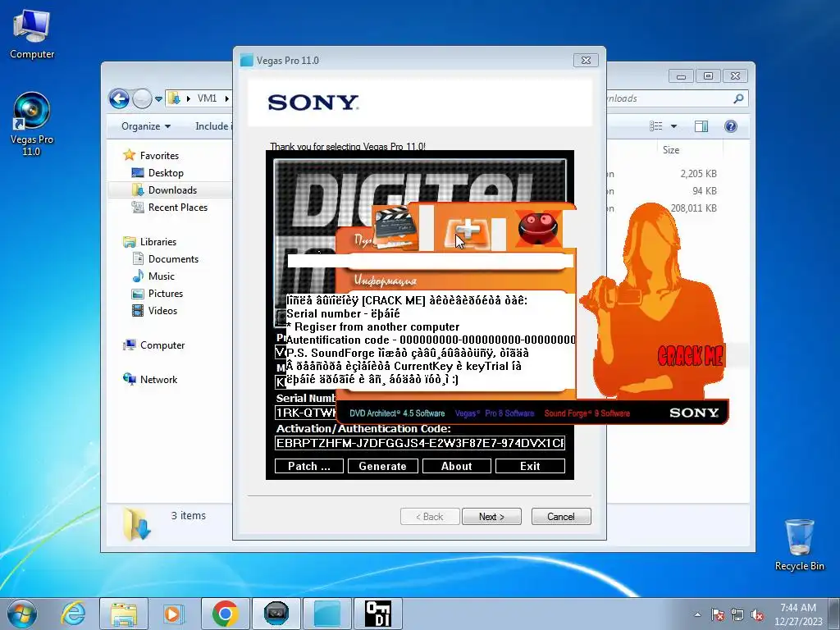The image size is (840, 630).
Task: Expand the VM1 breadcrumb arrow in address bar
Action: click(226, 98)
